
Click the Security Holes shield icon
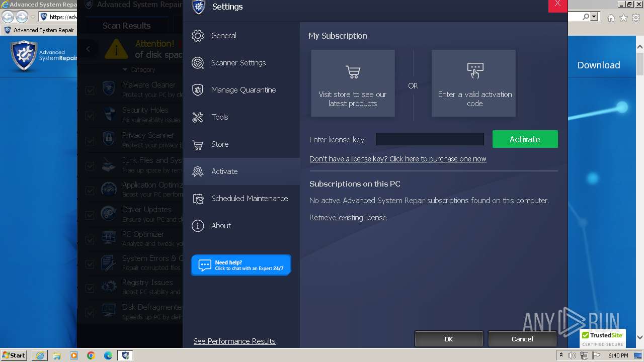point(109,115)
